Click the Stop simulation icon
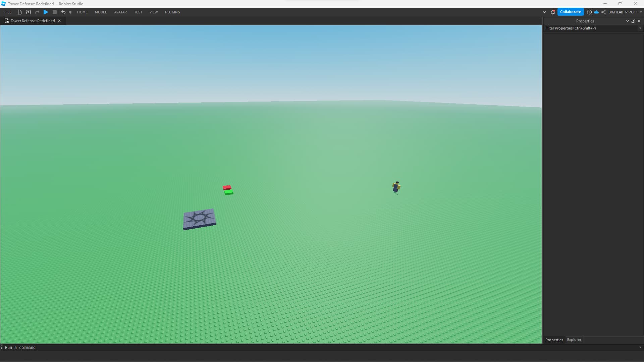Image resolution: width=644 pixels, height=362 pixels. click(55, 12)
